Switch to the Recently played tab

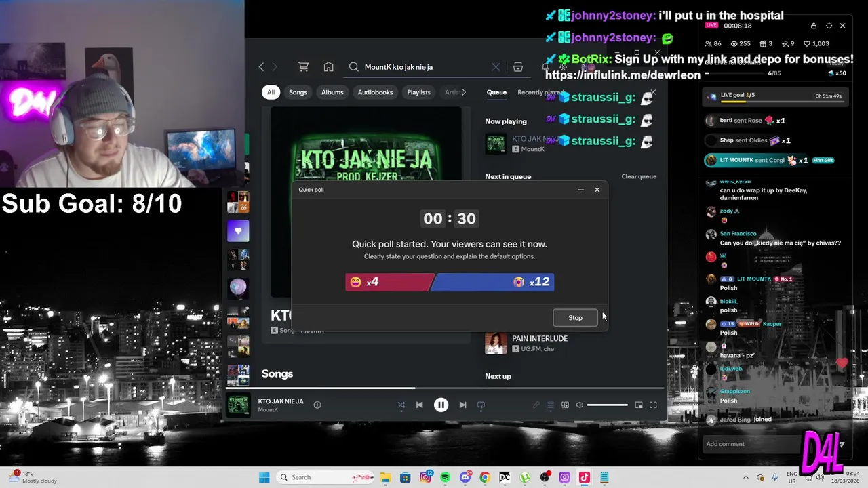tap(539, 92)
